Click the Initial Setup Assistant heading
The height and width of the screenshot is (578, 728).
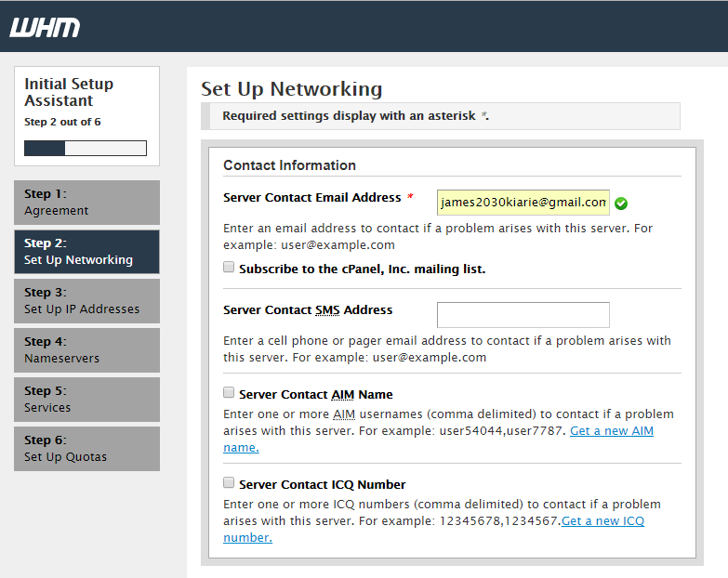[69, 92]
